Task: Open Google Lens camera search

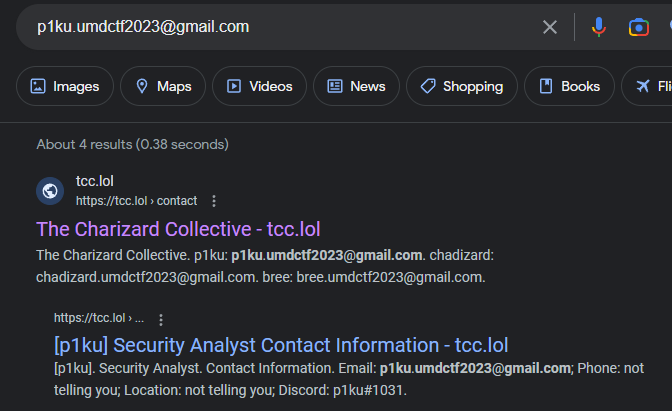Action: click(x=639, y=27)
